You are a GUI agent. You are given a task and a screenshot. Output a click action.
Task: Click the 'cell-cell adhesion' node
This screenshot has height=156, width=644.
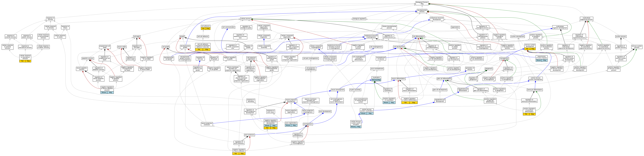[x=203, y=37]
